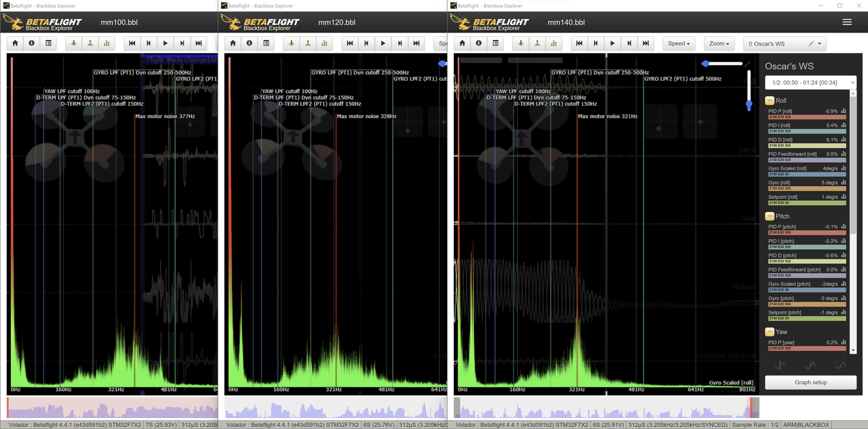Click pencil icon to rename Oscar's WS workspace
The height and width of the screenshot is (429, 868).
pyautogui.click(x=811, y=44)
